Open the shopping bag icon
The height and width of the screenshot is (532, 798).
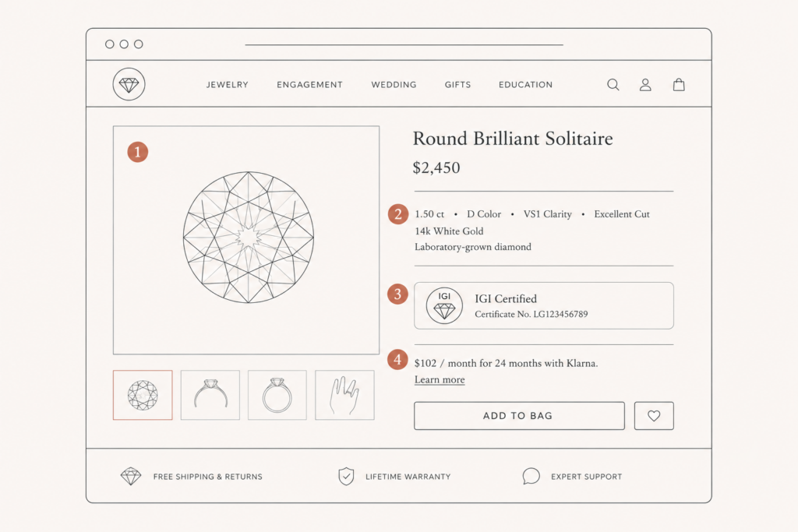[679, 84]
